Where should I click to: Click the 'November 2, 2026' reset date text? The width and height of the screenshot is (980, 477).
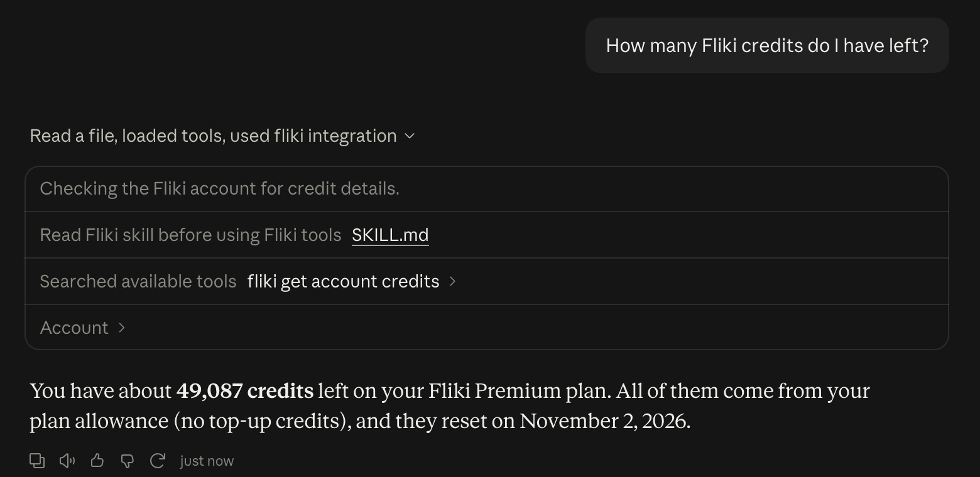(x=604, y=421)
